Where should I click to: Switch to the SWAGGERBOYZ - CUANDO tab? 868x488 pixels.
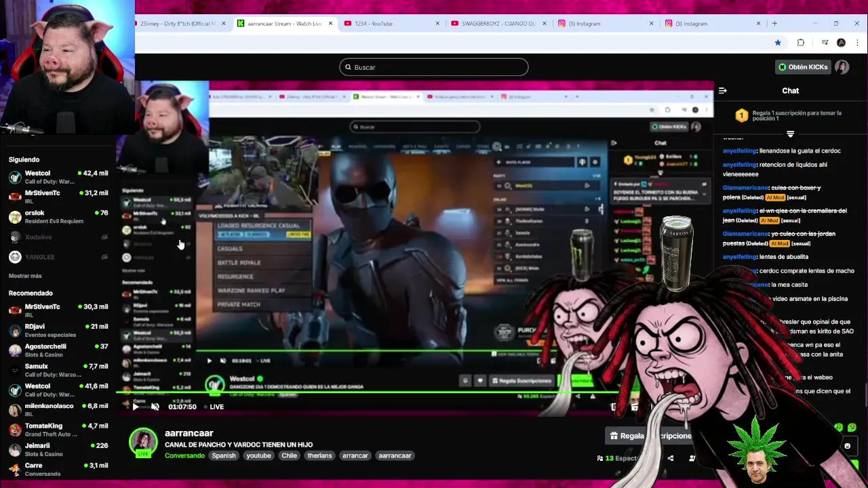pyautogui.click(x=498, y=23)
